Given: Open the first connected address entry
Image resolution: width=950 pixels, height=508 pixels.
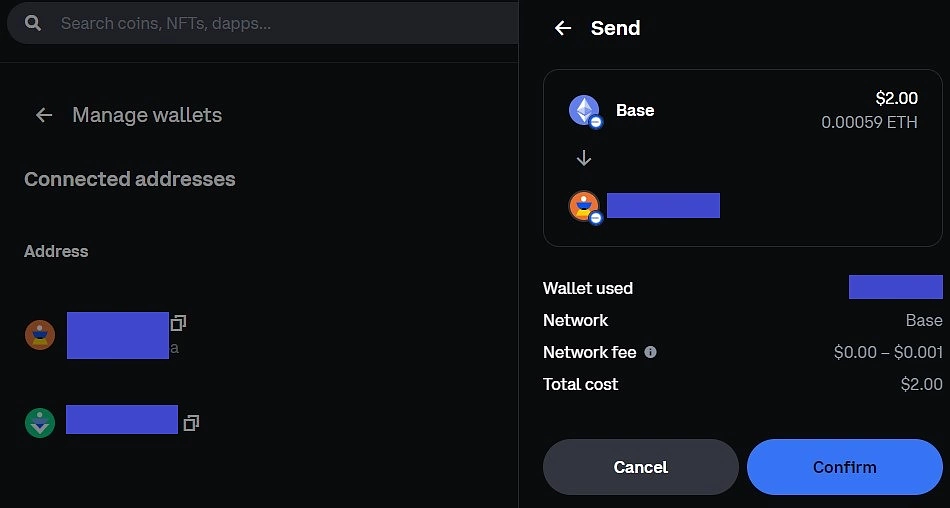Looking at the screenshot, I should tap(118, 335).
